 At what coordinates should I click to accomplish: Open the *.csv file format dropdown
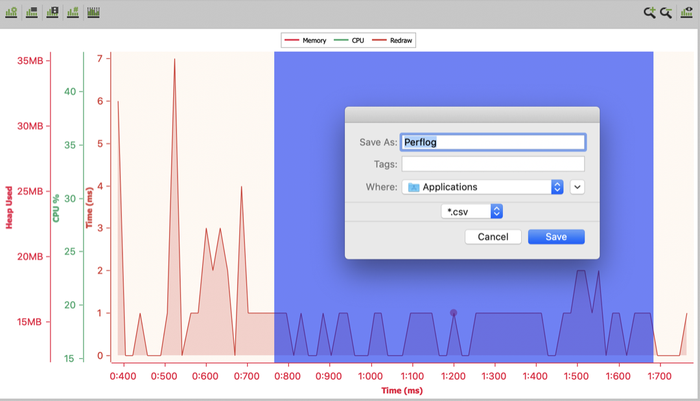click(473, 211)
